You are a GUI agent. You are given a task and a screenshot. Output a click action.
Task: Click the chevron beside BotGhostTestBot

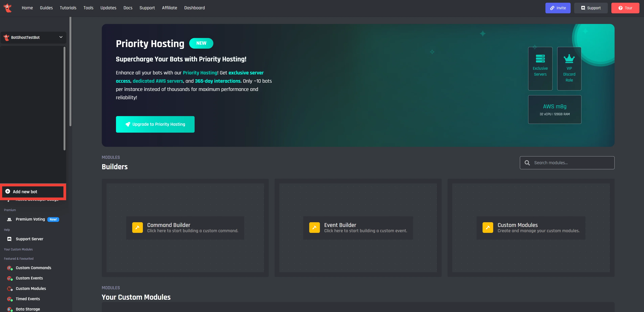click(x=61, y=37)
